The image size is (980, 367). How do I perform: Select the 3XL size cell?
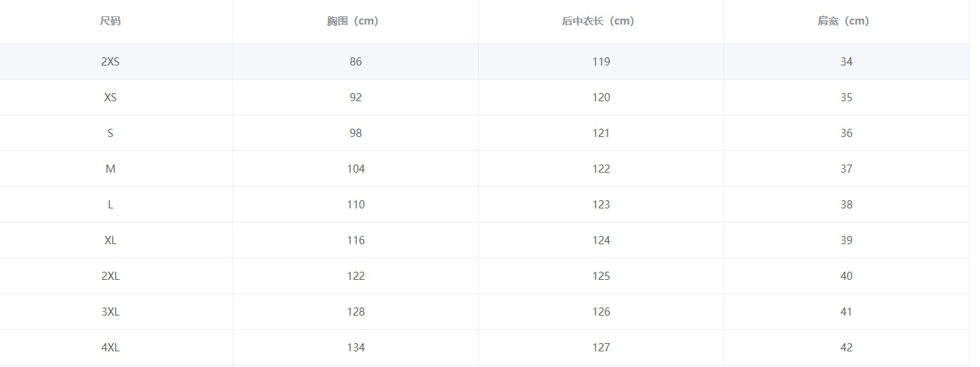point(110,312)
